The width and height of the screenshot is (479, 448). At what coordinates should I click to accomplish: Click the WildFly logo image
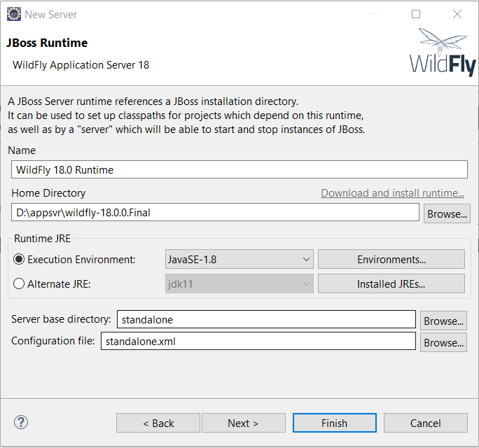(443, 52)
